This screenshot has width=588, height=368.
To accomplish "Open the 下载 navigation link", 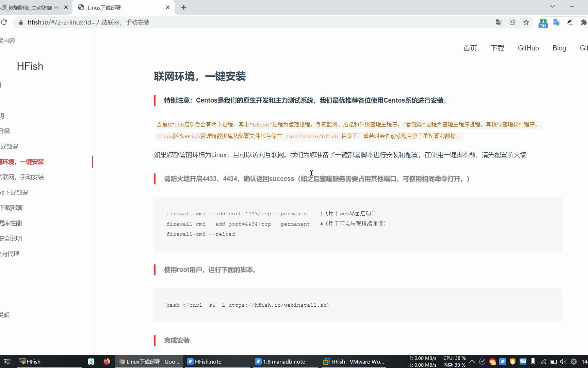I will 497,48.
